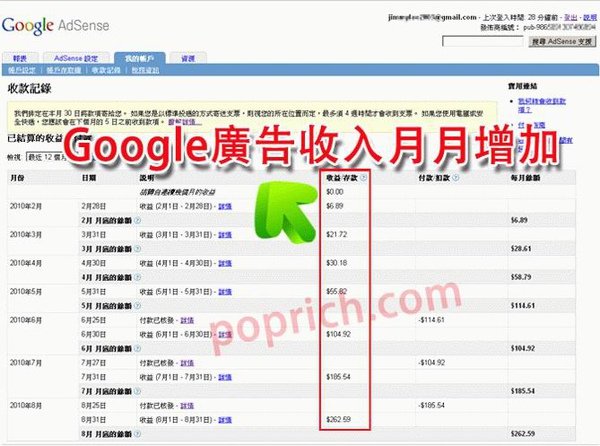
Task: Open 詳情 link for 3月1日 - 3月31日 earnings
Action: click(225, 234)
